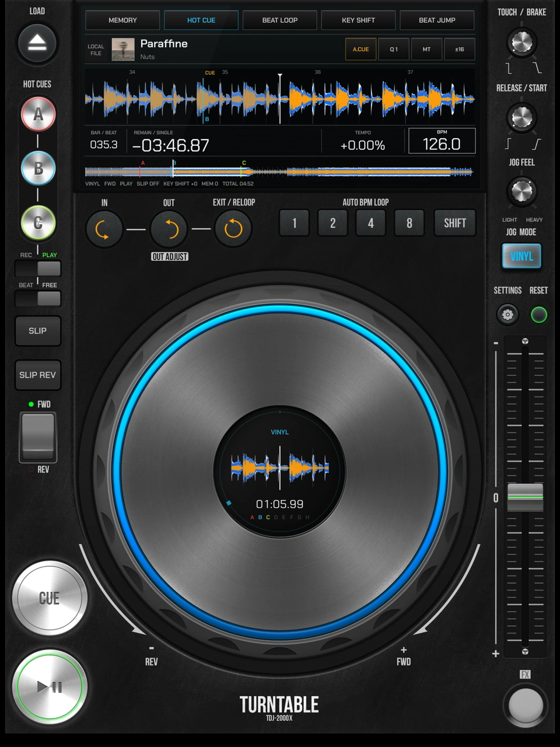560x747 pixels.
Task: Open the Key Shift tab
Action: click(x=358, y=20)
